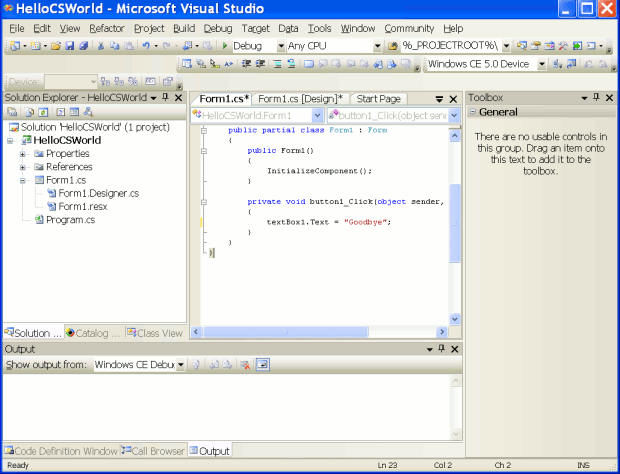Image resolution: width=620 pixels, height=474 pixels.
Task: Expand the Properties node
Action: click(22, 154)
